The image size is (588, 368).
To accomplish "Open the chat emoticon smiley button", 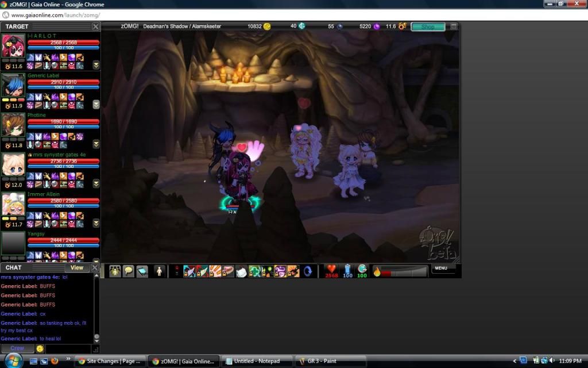I will pyautogui.click(x=40, y=348).
